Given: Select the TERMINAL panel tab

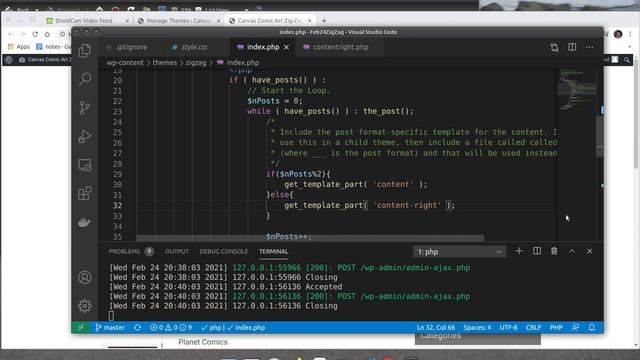Looking at the screenshot, I should coord(273,251).
